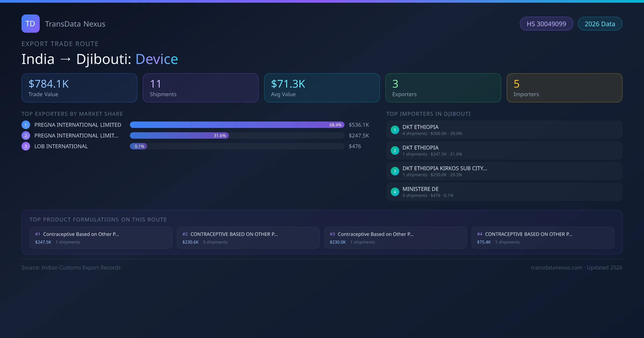The image size is (644, 338).
Task: Open product formulation #4 at $75.4K
Action: click(543, 238)
